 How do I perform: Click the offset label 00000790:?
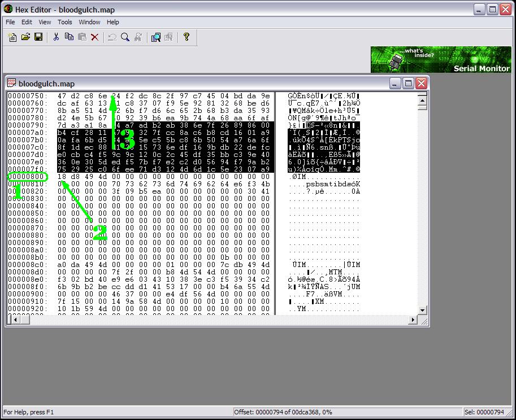click(x=28, y=125)
